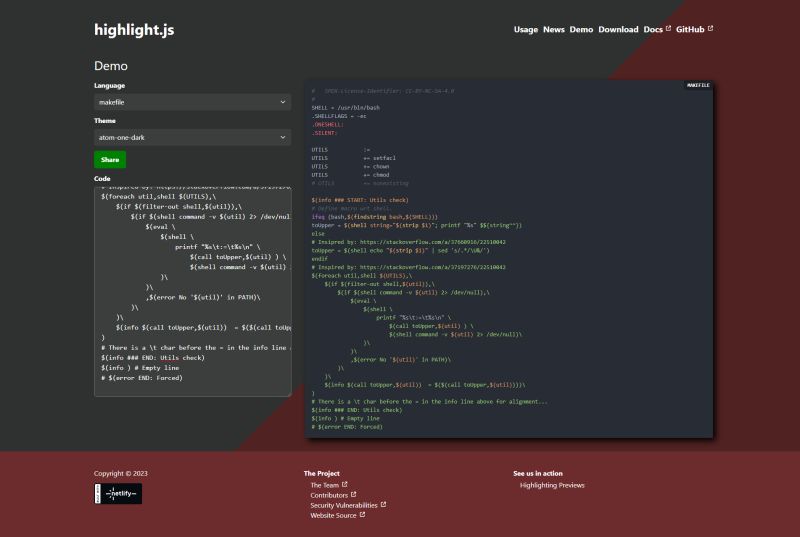Click the external-link icon beside GitHub
This screenshot has width=800, height=537.
(710, 28)
